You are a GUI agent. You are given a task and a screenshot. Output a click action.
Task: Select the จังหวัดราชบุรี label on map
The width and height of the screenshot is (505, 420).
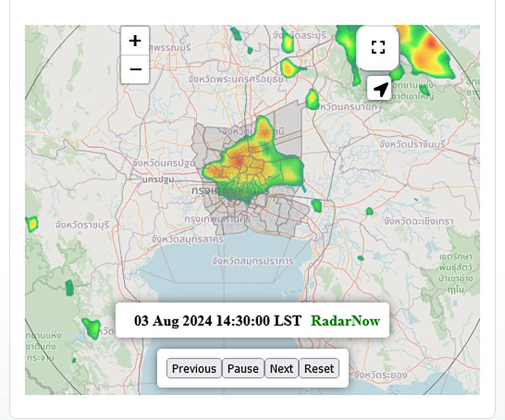tap(82, 225)
